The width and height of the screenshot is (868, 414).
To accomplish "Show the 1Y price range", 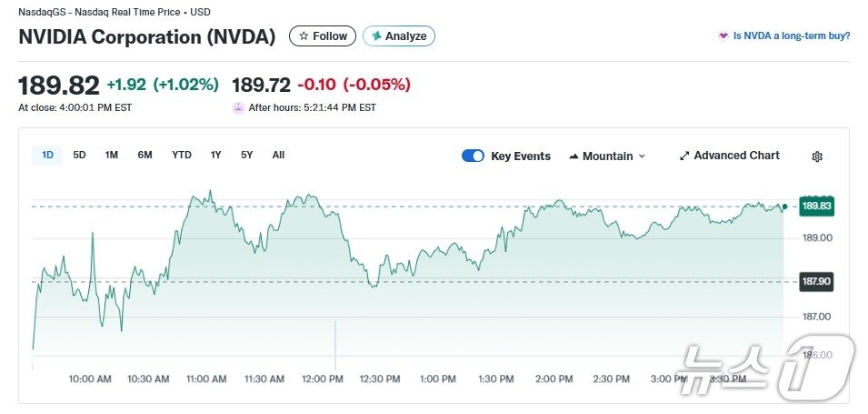I will click(215, 155).
